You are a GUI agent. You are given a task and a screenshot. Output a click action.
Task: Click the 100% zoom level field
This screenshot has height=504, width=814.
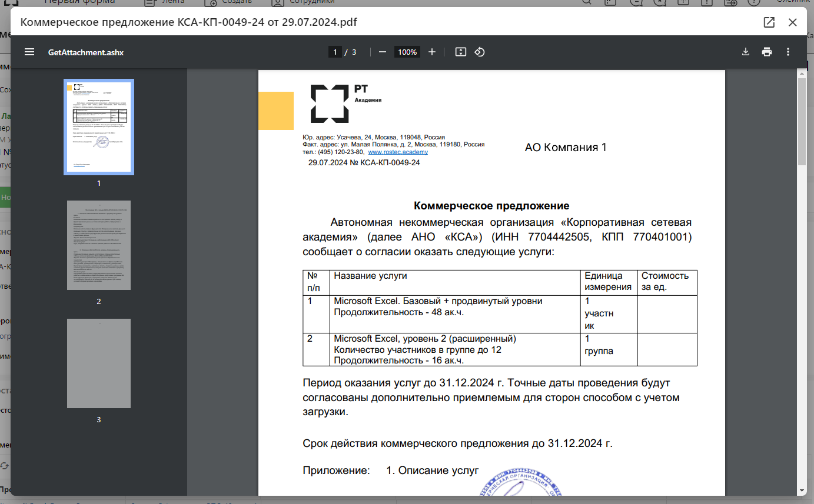(407, 52)
